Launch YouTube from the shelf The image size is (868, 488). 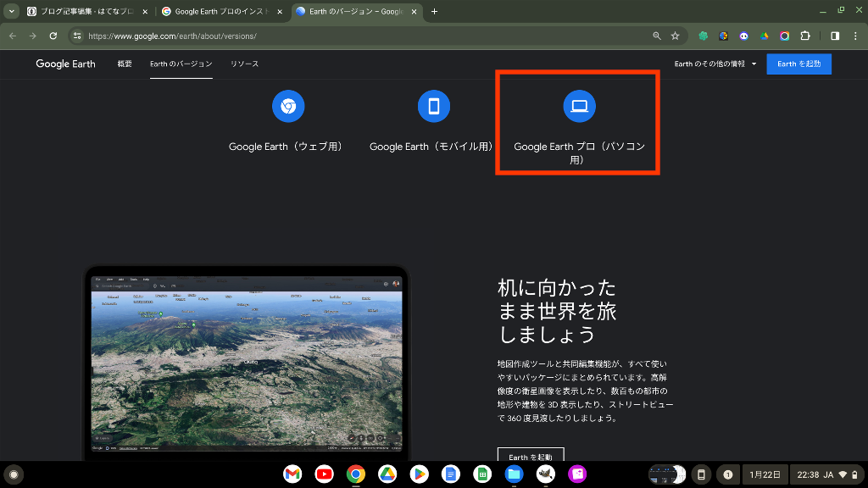324,474
